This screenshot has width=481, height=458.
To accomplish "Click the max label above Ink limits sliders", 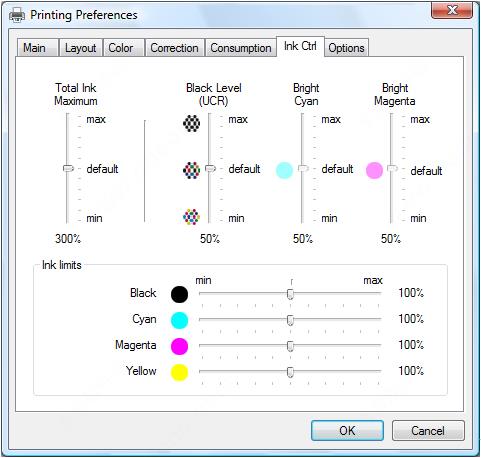I will (x=373, y=280).
